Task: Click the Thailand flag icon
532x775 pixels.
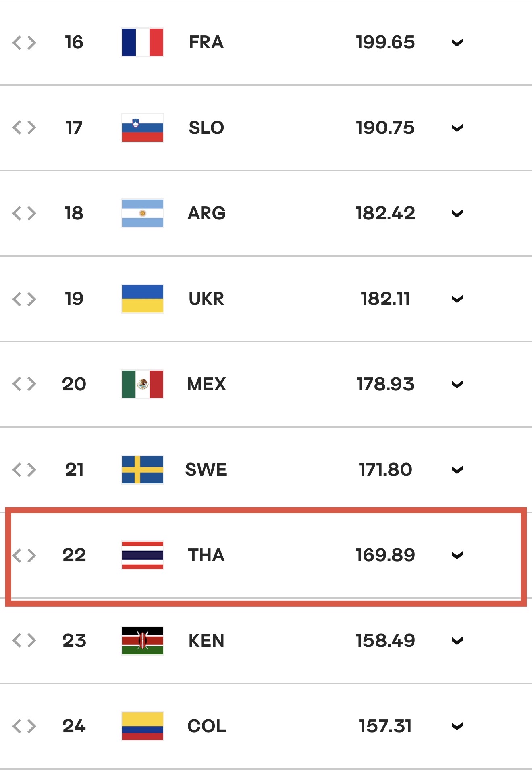Action: [x=143, y=555]
